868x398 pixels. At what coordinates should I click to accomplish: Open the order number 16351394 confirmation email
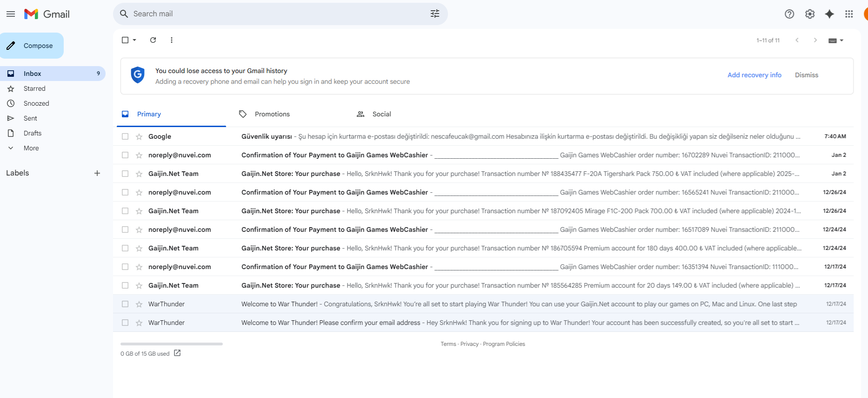[483, 267]
